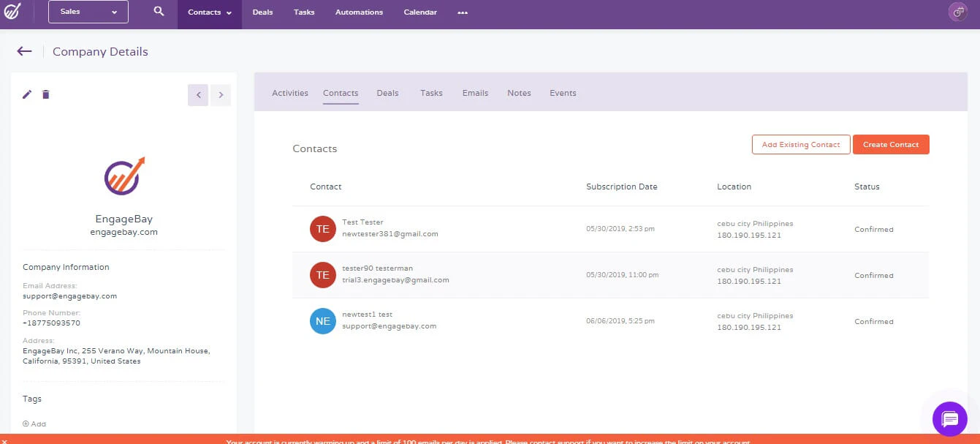Go to previous company with left chevron
This screenshot has height=444, width=980.
point(198,95)
